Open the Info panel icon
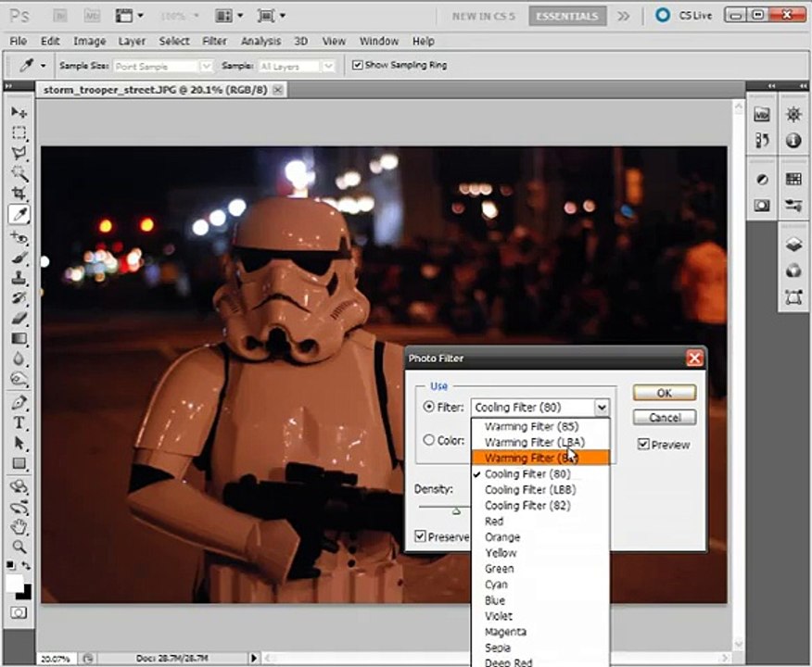812x667 pixels. coord(793,140)
